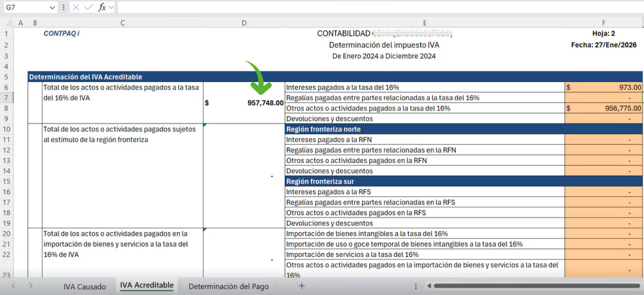The image size is (644, 295).
Task: Click the three-dot handle beside Name Box
Action: click(63, 7)
